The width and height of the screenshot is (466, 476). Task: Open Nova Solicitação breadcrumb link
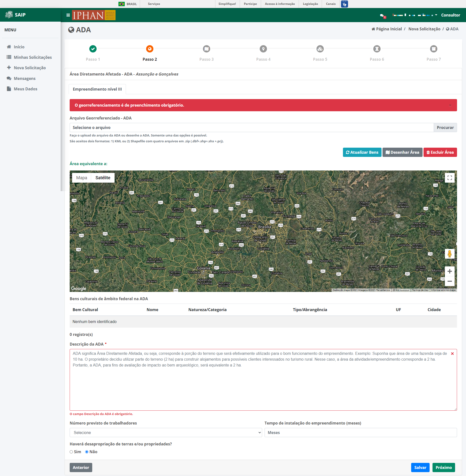[x=424, y=29]
